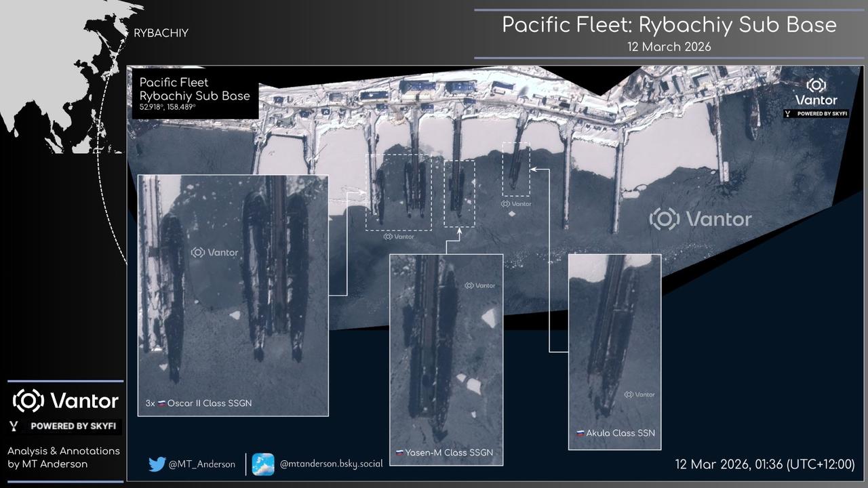Image resolution: width=868 pixels, height=488 pixels.
Task: Click the Russian flag beside Akula label
Action: tap(580, 433)
